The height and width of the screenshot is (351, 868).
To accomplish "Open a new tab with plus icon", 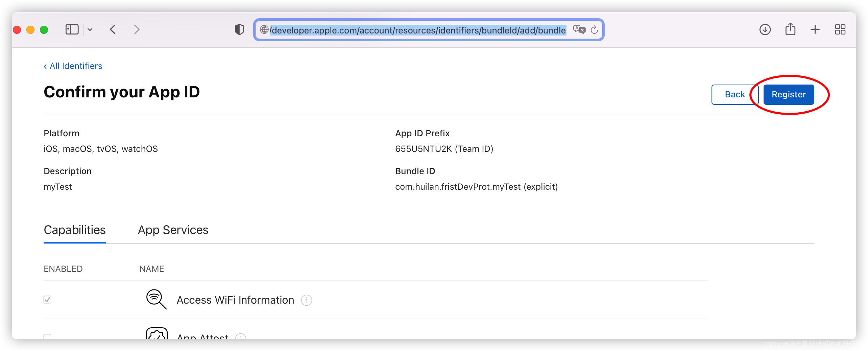I will (815, 30).
